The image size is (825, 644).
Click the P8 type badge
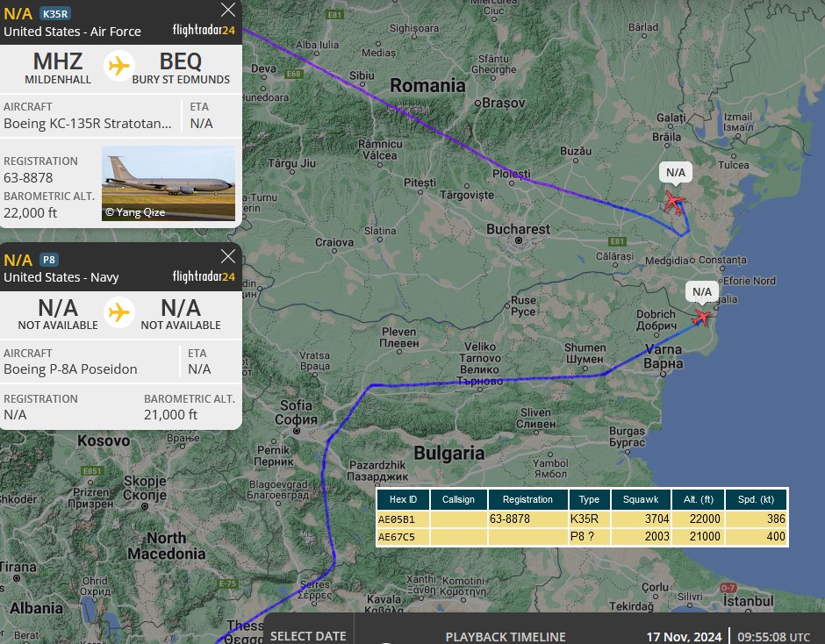49,260
